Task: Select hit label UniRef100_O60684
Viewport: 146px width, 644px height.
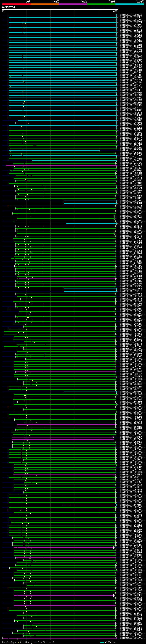Action: [x=131, y=490]
